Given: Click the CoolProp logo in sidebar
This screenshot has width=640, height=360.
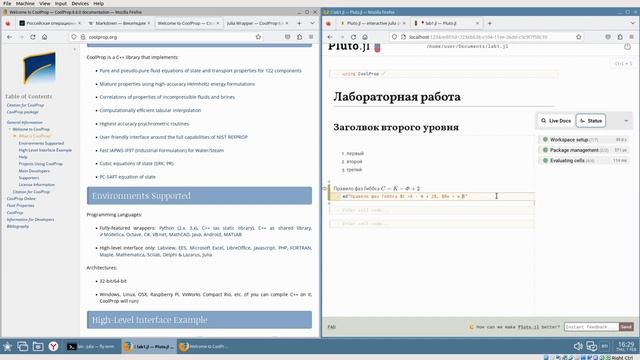Looking at the screenshot, I should pos(39,68).
